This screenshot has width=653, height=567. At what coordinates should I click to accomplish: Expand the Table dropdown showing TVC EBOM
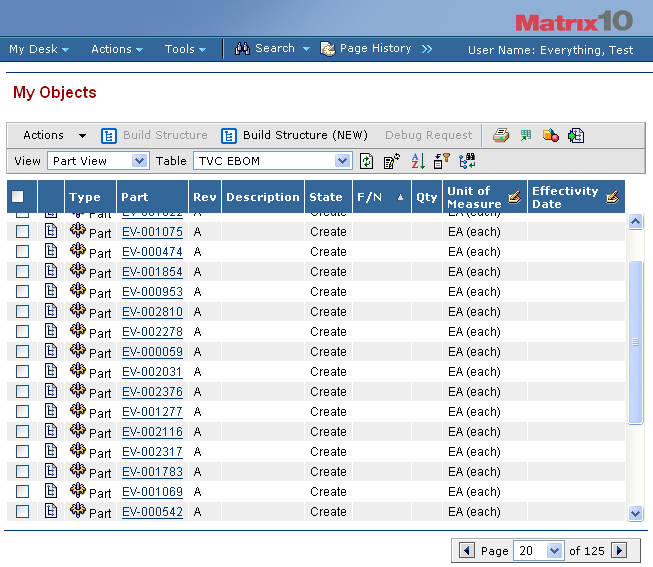[272, 161]
